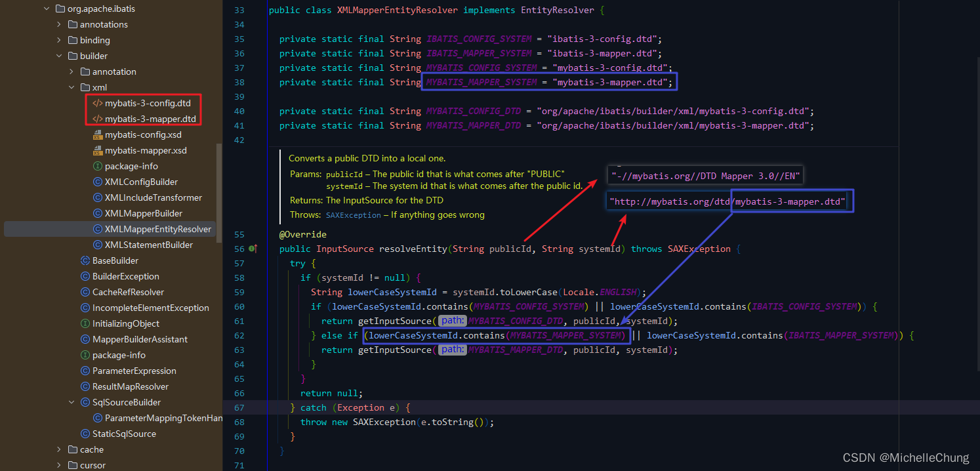Click line number 67 in the gutter
The image size is (980, 471).
coord(239,407)
